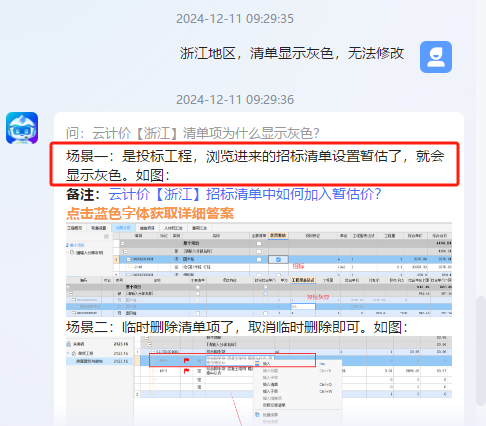
Task: Open link 云计价【浙江】招标清单中如何加入暂估价?
Action: coord(245,194)
